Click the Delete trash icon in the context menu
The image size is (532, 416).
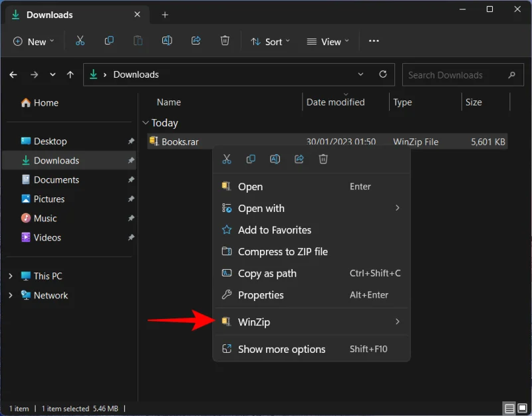click(x=323, y=159)
